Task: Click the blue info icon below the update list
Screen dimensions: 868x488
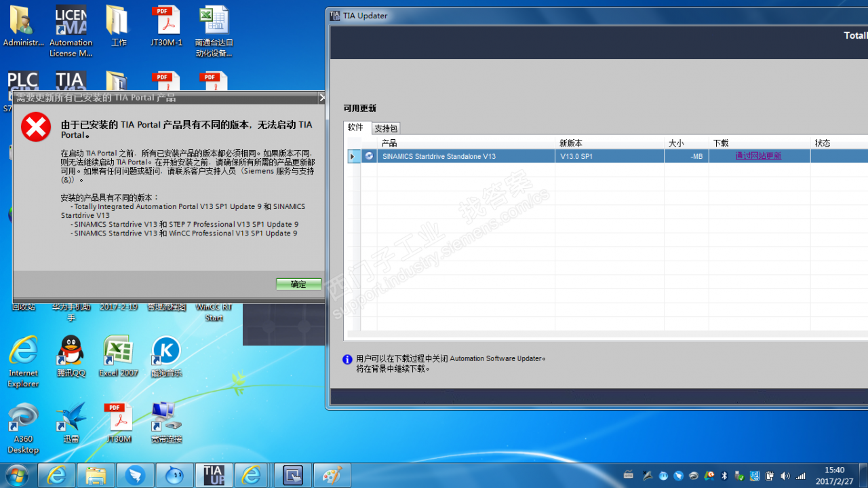Action: (348, 359)
